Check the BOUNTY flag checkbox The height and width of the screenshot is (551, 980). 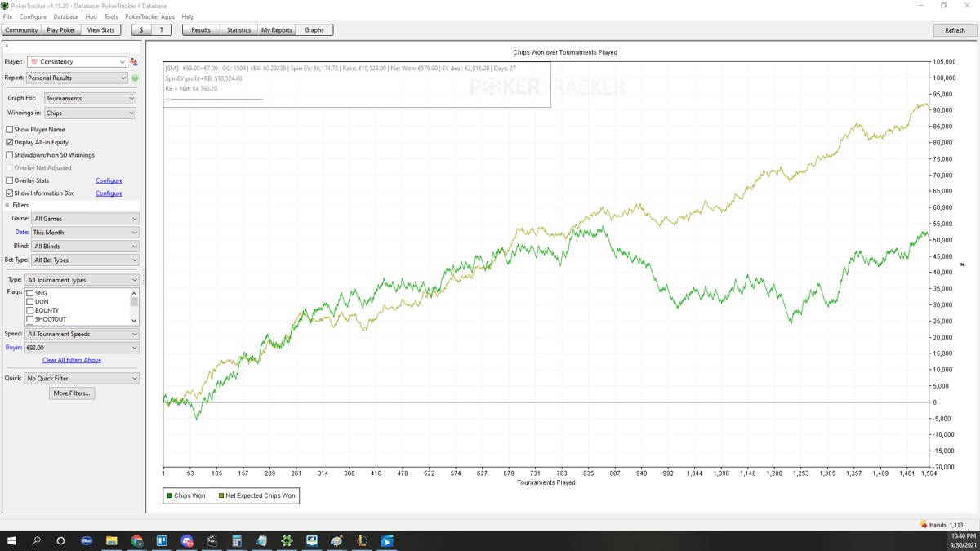pyautogui.click(x=30, y=311)
